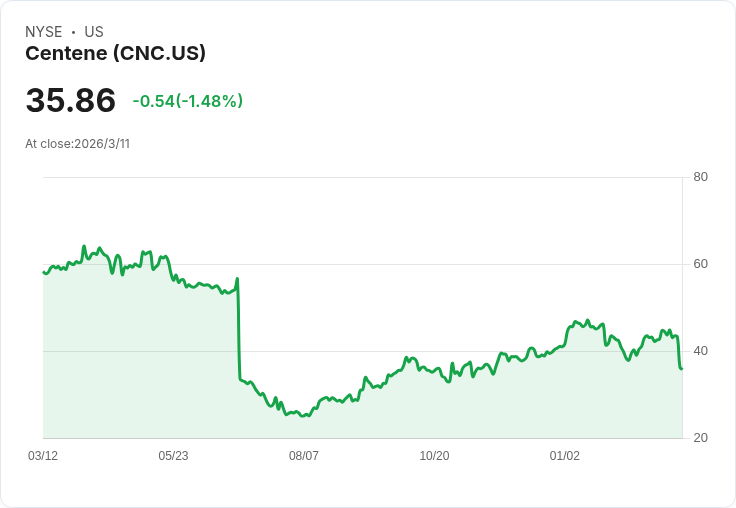Select the 10/20 date axis label

click(x=434, y=456)
